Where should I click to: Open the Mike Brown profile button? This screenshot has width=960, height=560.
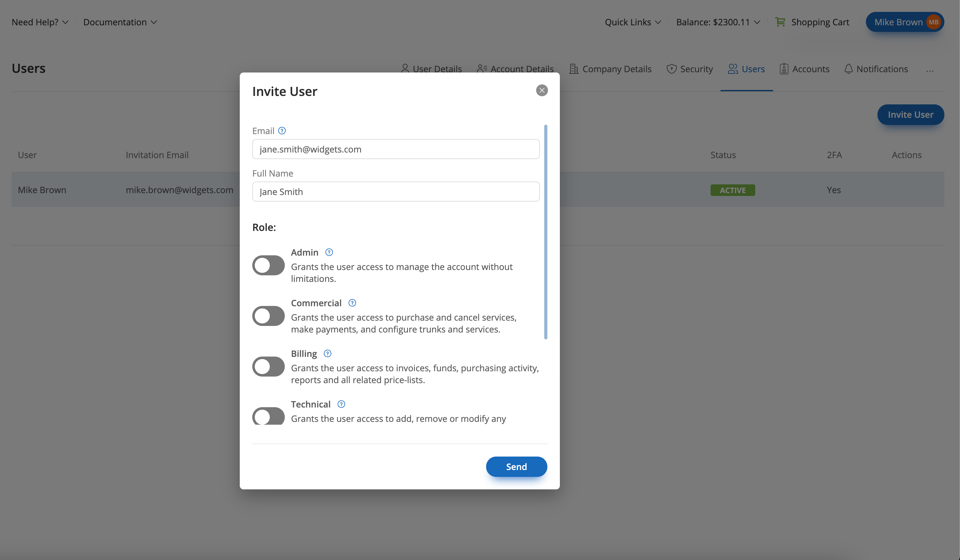coord(905,22)
